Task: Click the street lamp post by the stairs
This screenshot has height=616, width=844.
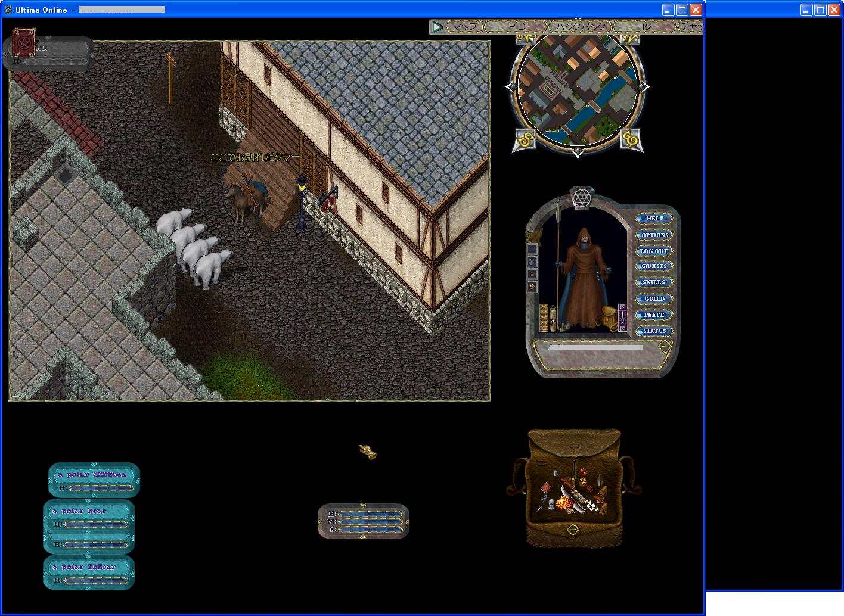Action: (x=302, y=201)
